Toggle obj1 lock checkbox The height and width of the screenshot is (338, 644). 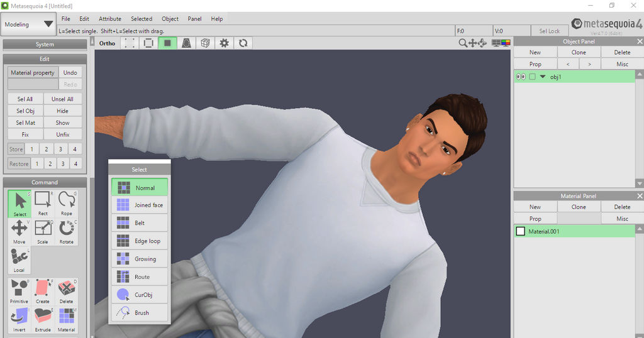pyautogui.click(x=532, y=77)
